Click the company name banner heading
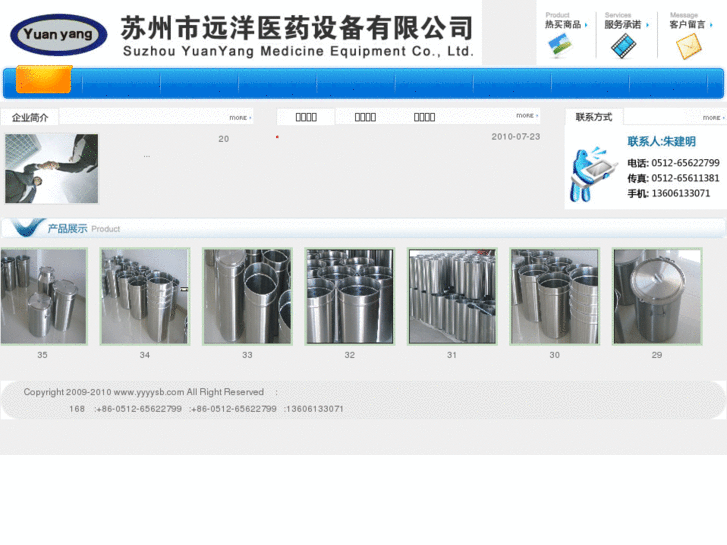Viewport: 727px width, 545px height. pyautogui.click(x=297, y=35)
